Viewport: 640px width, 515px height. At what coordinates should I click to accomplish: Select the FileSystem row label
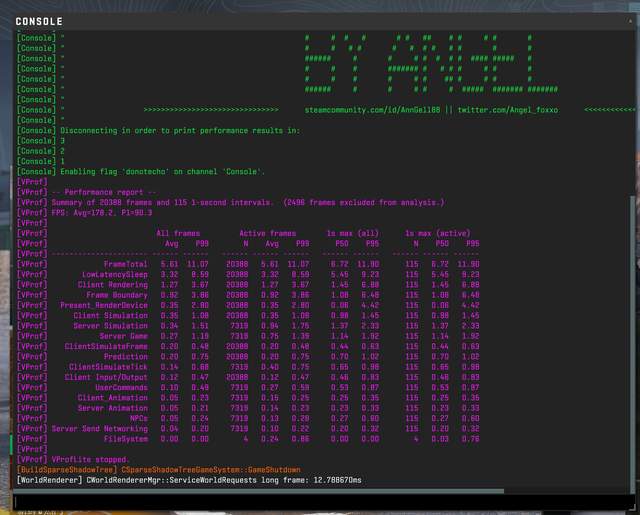pos(125,438)
